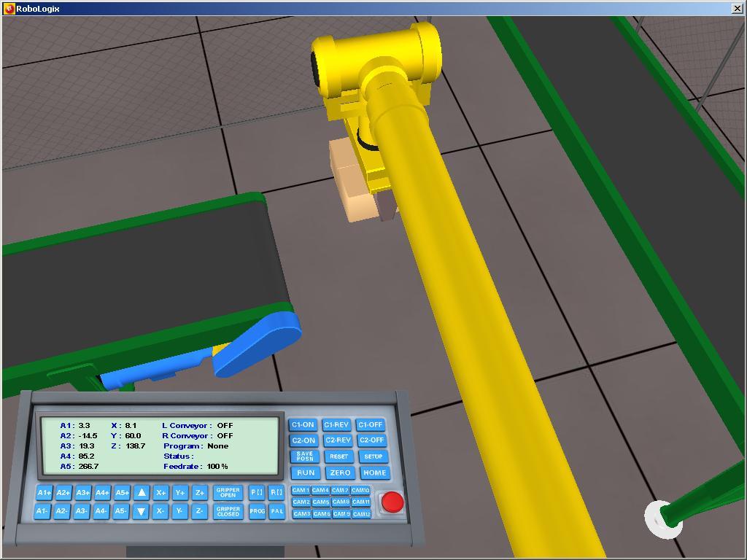The width and height of the screenshot is (747, 560).
Task: Jog joint A1 positive with A1+
Action: (42, 494)
